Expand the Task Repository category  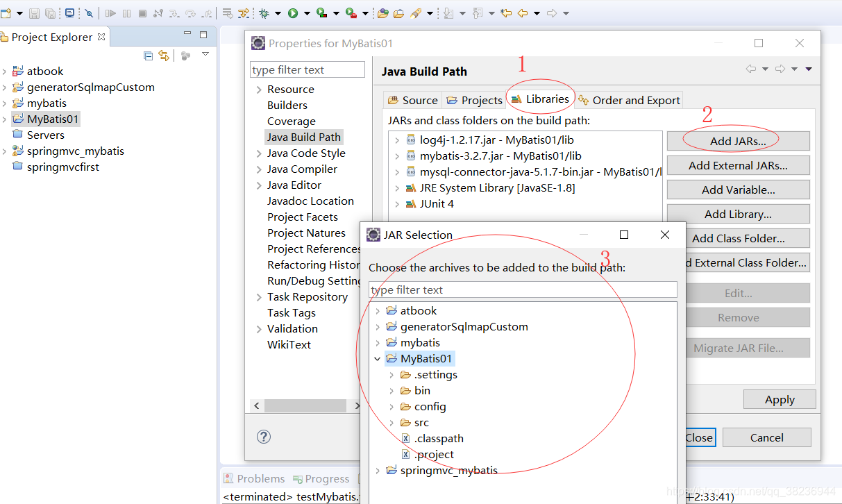[259, 297]
